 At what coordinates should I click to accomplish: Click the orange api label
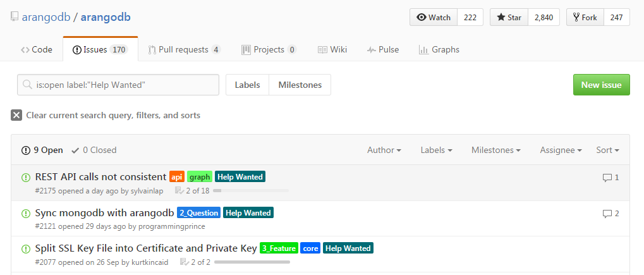[x=177, y=177]
